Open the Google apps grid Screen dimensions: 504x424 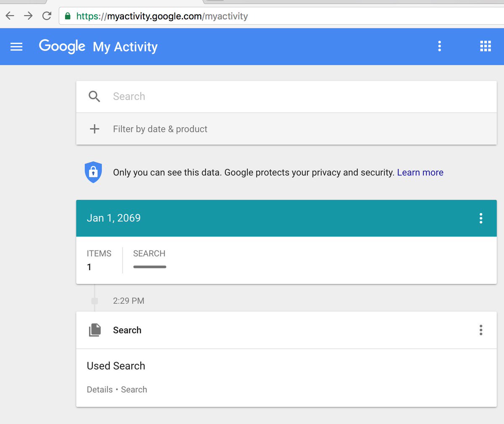tap(486, 46)
